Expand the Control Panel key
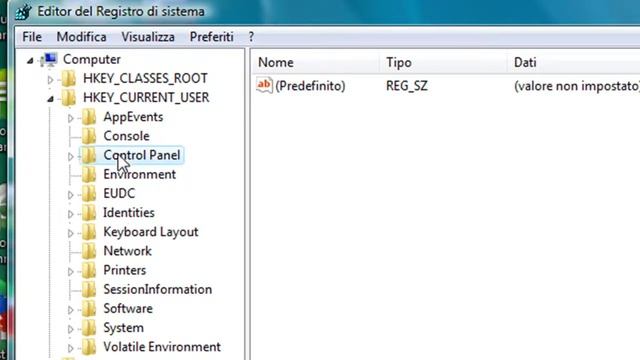This screenshot has height=360, width=640. tap(71, 156)
